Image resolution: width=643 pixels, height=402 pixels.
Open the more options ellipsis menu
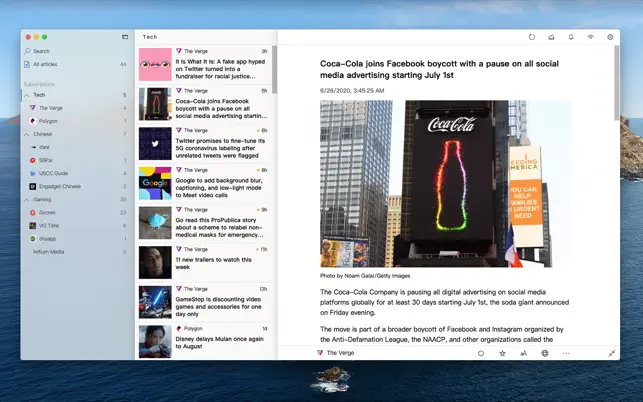click(x=566, y=353)
